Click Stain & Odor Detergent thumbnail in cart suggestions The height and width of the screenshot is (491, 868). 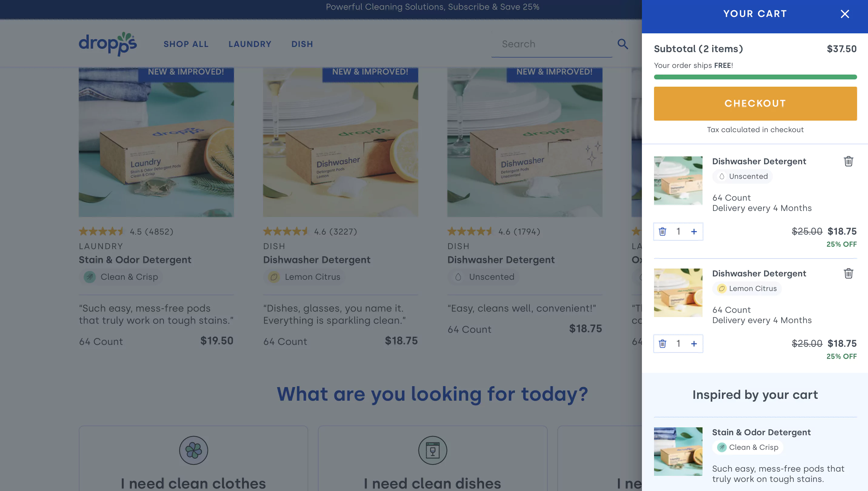(678, 452)
